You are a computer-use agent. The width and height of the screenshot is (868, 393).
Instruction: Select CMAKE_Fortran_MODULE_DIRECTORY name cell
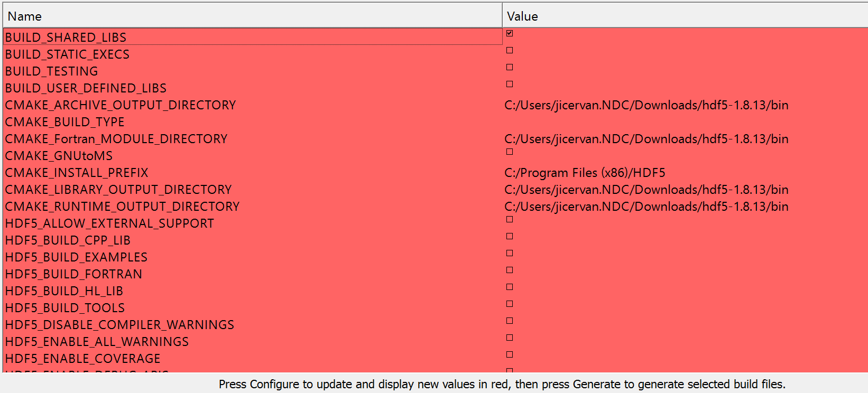pyautogui.click(x=116, y=139)
